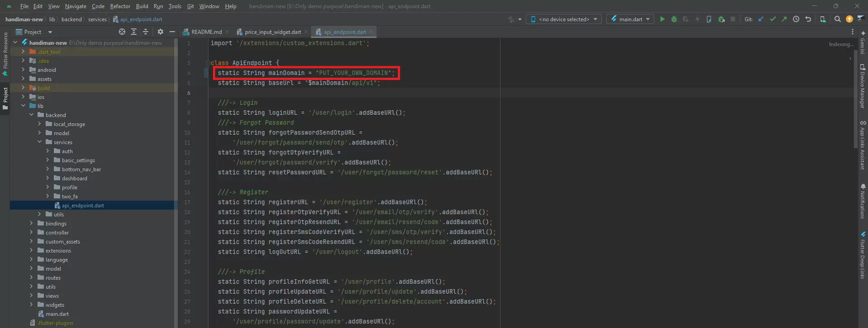Expand the android folder

point(23,70)
